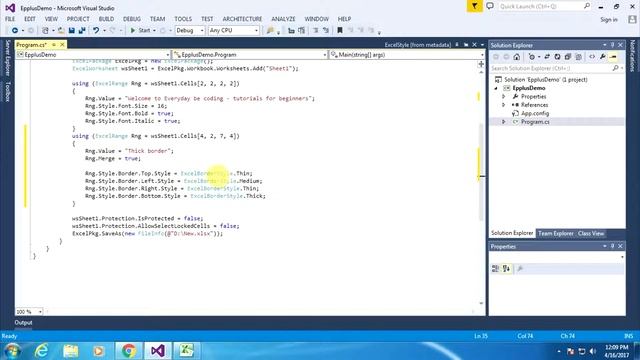
Task: Click the Undo toolbar icon
Action: pos(96,31)
